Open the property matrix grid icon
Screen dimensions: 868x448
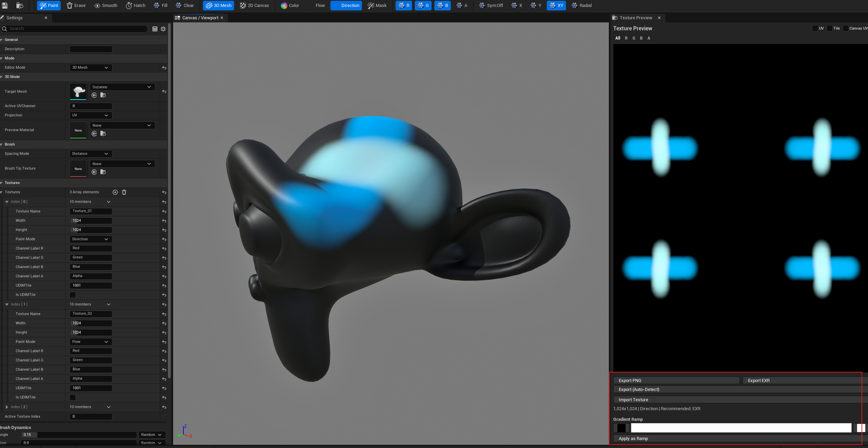tap(155, 29)
